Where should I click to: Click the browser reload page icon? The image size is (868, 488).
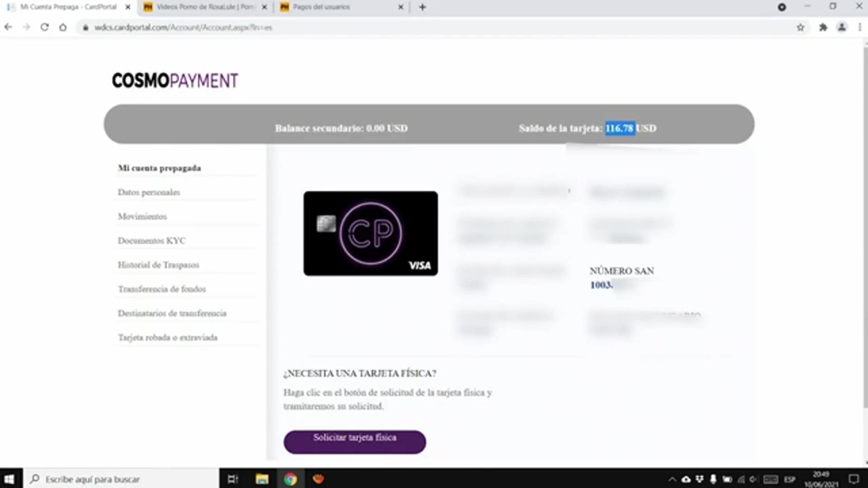coord(45,27)
